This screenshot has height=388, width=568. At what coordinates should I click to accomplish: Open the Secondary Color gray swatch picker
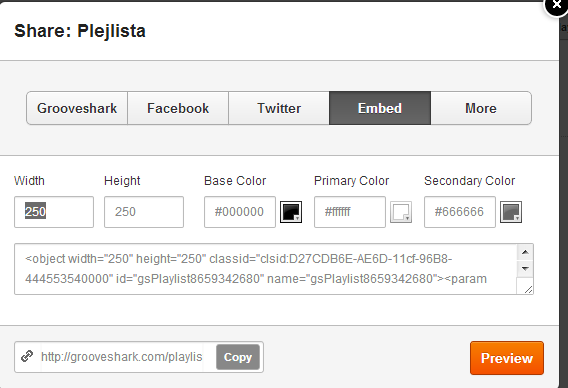(511, 212)
